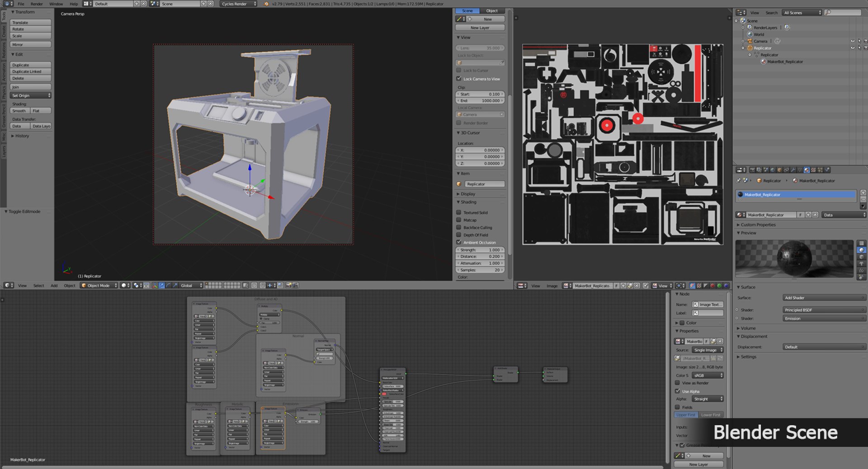Select the translate manipulator arrow icon
Screen dimensions: 868x469
(x=162, y=286)
